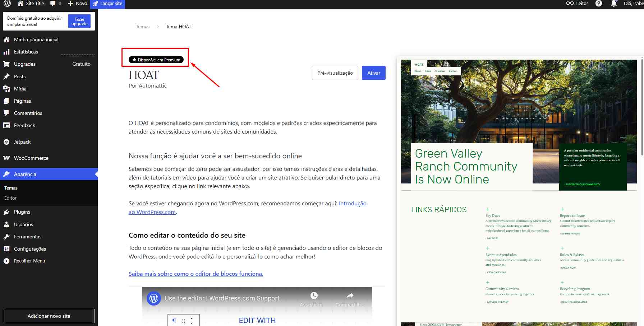This screenshot has height=326, width=644.
Task: Collapse sidebar with Recolher Menu
Action: [29, 261]
